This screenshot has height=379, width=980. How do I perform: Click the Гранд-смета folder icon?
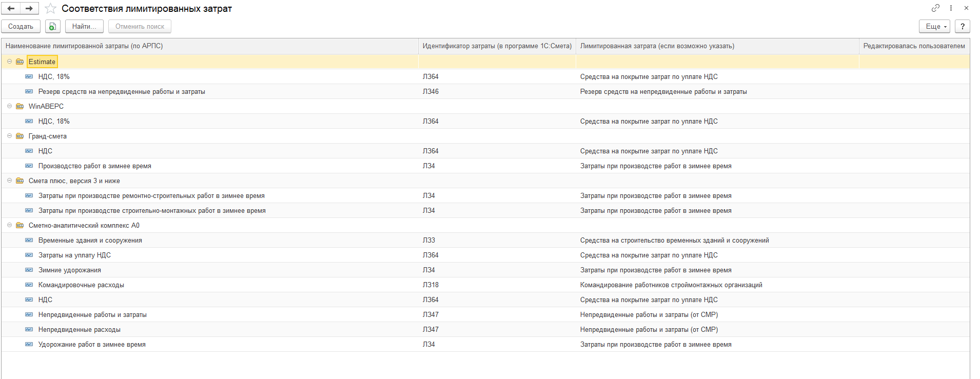pyautogui.click(x=20, y=136)
